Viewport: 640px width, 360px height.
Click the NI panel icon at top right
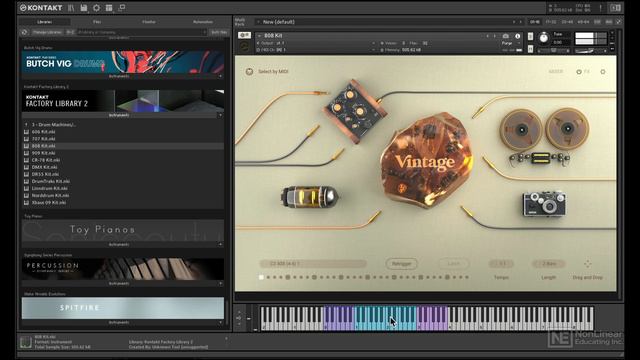coord(616,8)
